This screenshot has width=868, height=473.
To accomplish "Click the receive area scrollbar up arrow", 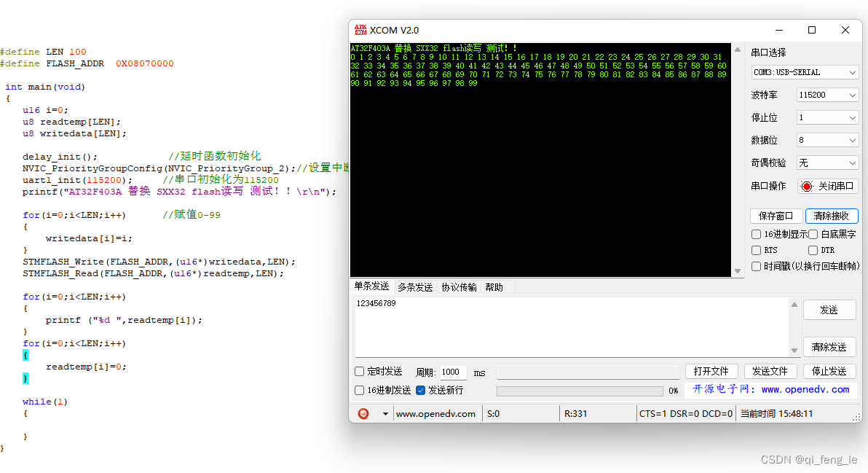I will click(738, 50).
